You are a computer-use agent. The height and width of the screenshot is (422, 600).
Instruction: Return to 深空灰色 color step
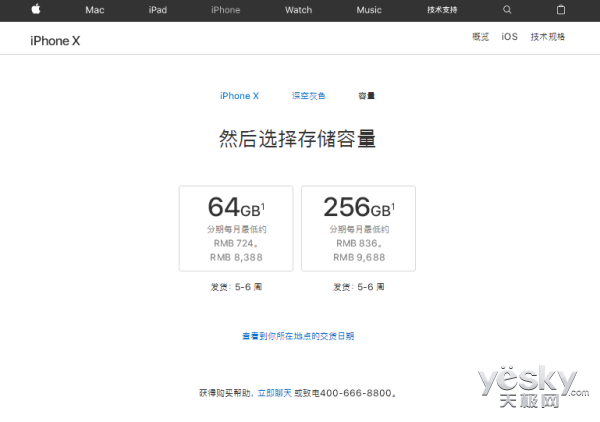pos(308,96)
